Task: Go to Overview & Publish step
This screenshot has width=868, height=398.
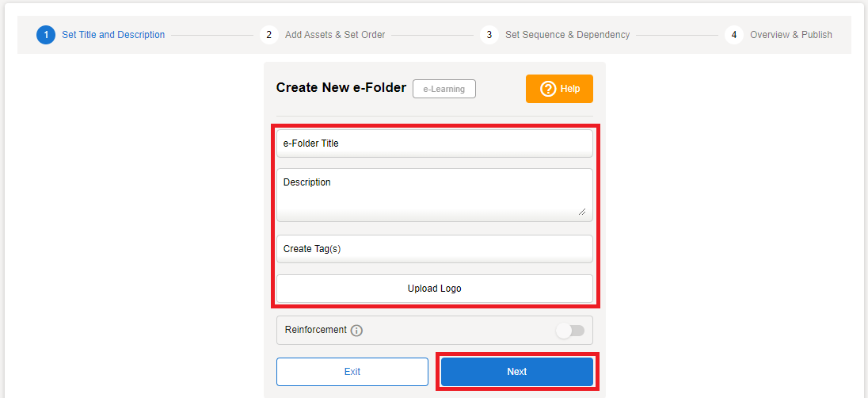Action: pos(790,35)
